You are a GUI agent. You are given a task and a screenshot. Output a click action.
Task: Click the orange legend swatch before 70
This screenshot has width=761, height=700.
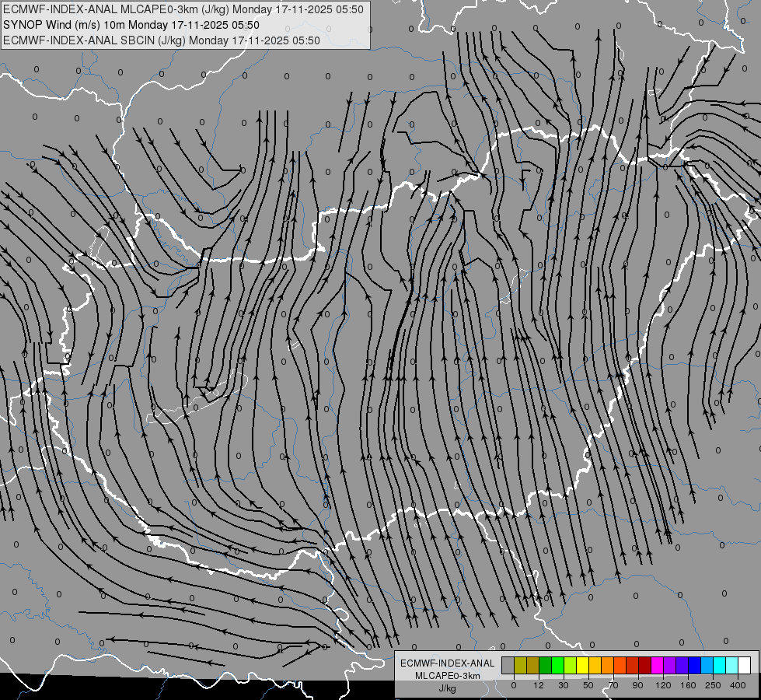tap(608, 665)
